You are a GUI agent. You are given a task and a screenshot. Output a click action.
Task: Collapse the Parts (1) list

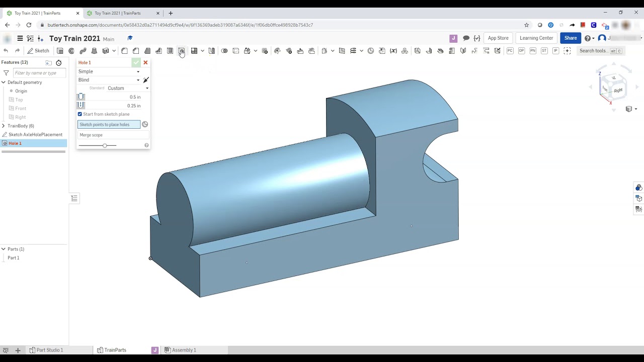click(x=4, y=249)
